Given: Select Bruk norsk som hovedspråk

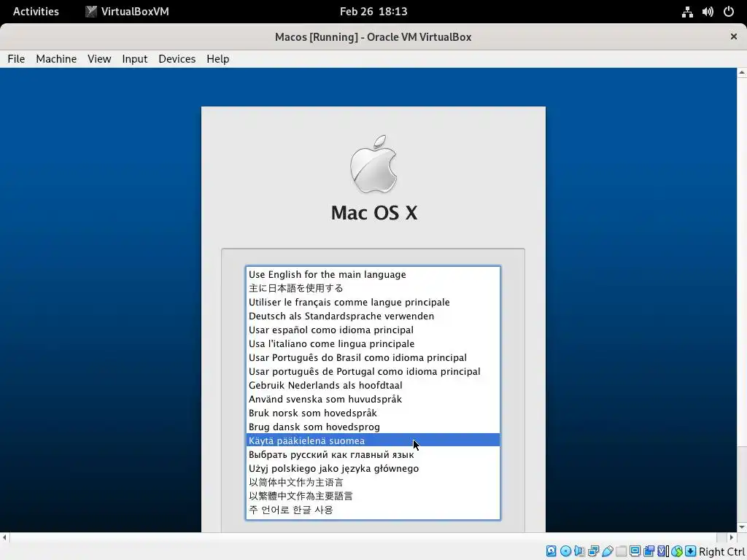Looking at the screenshot, I should tap(373, 413).
